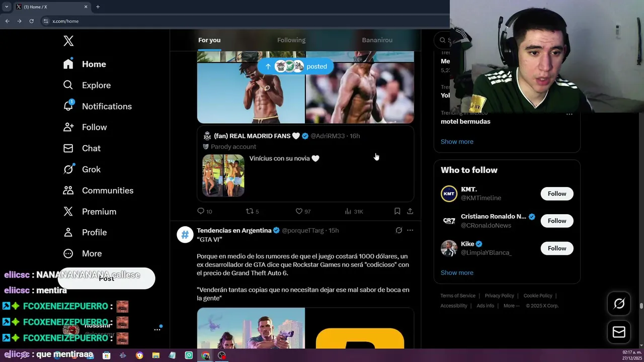The height and width of the screenshot is (362, 644).
Task: Click the reply icon with 10 replies
Action: [201, 211]
